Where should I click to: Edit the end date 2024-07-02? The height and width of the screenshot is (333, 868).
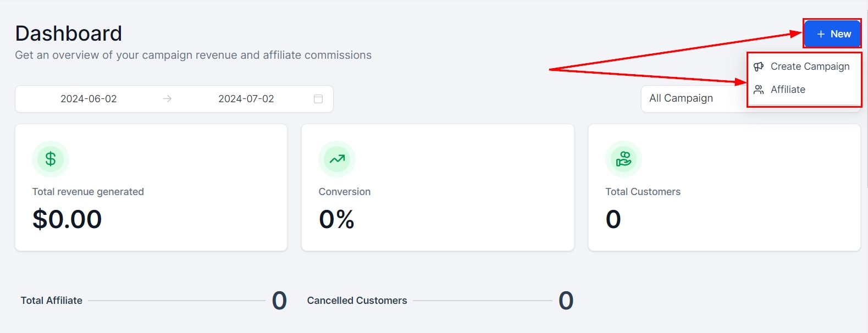click(x=246, y=99)
